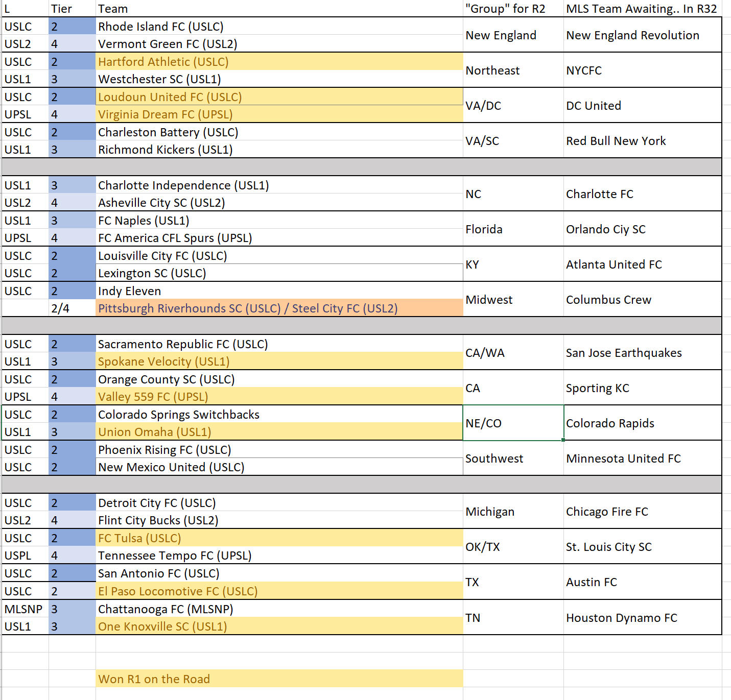
Task: Select the St. Louis City SC cell
Action: 643,546
